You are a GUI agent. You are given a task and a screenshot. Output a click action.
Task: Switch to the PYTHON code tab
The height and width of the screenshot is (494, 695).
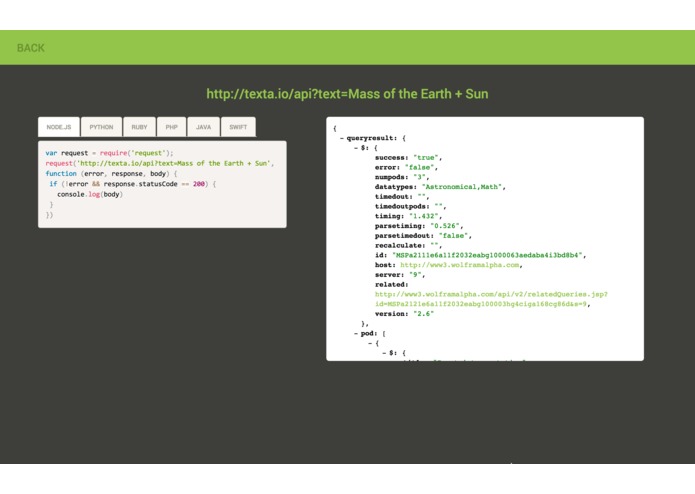click(101, 127)
